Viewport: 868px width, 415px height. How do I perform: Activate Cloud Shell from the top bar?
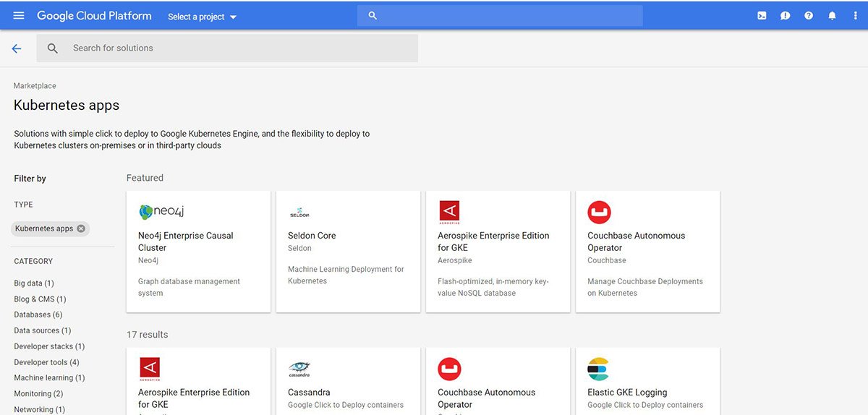pos(762,16)
